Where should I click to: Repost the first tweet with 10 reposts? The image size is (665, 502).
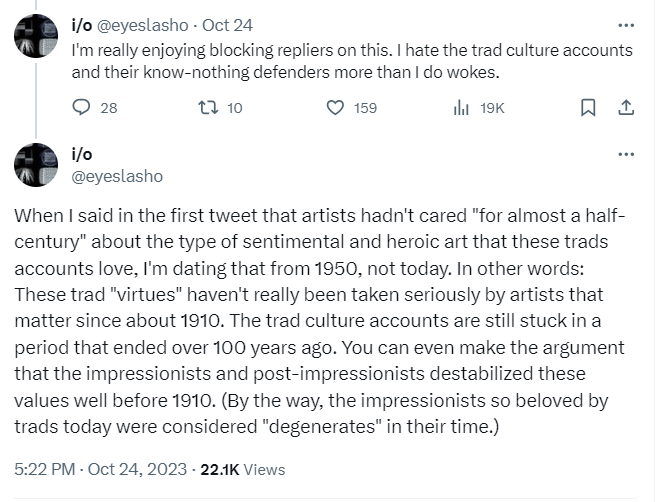pos(210,108)
